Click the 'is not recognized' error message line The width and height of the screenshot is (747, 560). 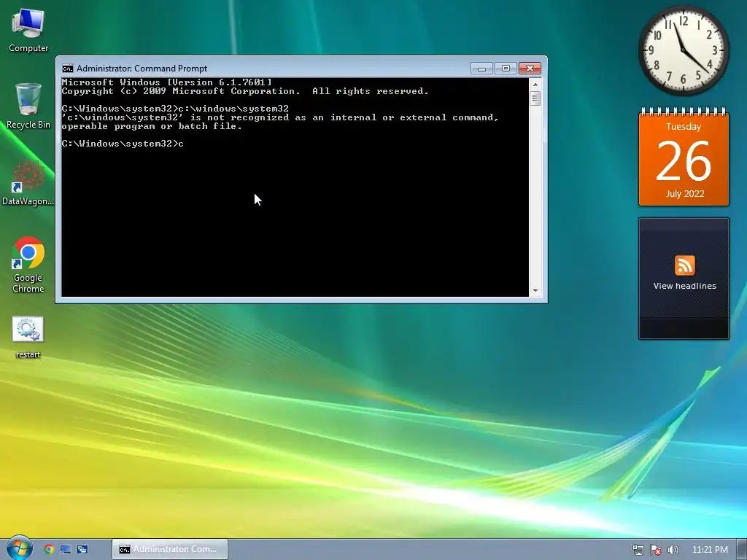280,117
